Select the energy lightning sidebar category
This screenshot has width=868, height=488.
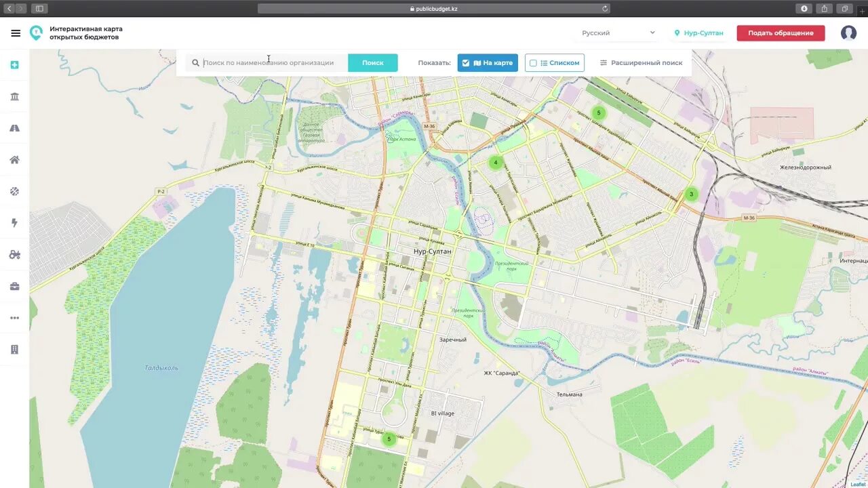click(14, 223)
